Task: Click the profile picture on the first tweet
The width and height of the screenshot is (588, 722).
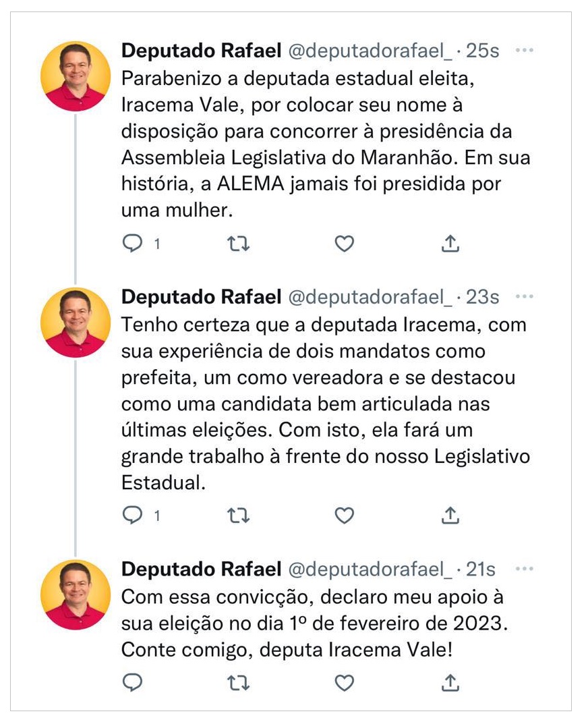Action: pyautogui.click(x=75, y=76)
